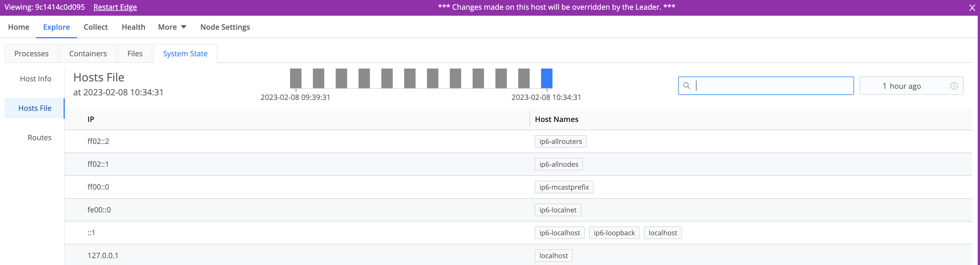Click the first gray timeline bar
980x265 pixels.
click(x=295, y=79)
